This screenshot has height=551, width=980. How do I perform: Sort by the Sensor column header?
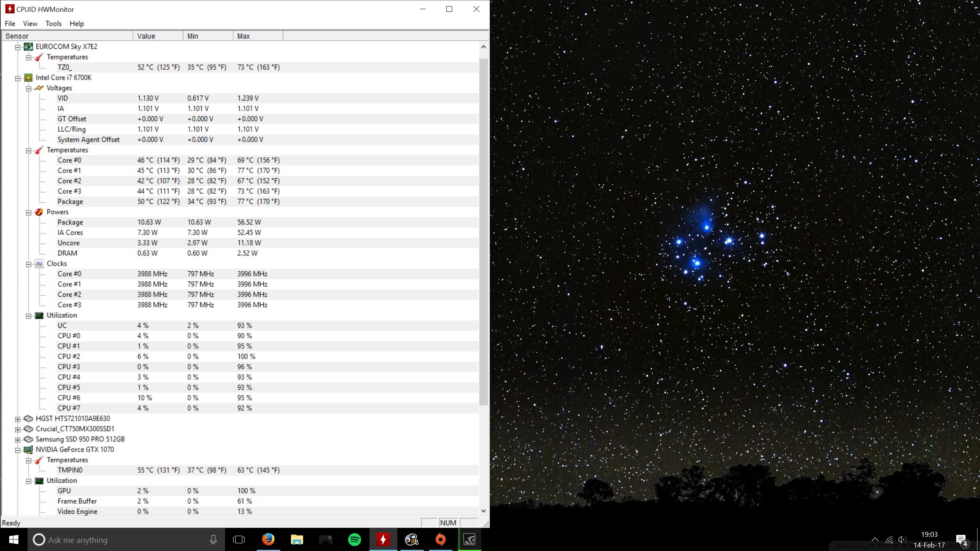[x=67, y=36]
